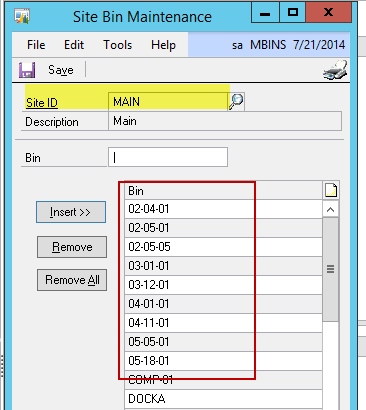
Task: Click the Insert >> button
Action: [x=71, y=212]
